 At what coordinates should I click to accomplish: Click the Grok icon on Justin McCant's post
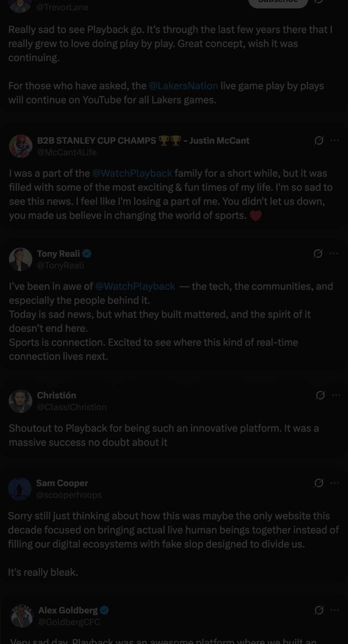[x=319, y=141]
